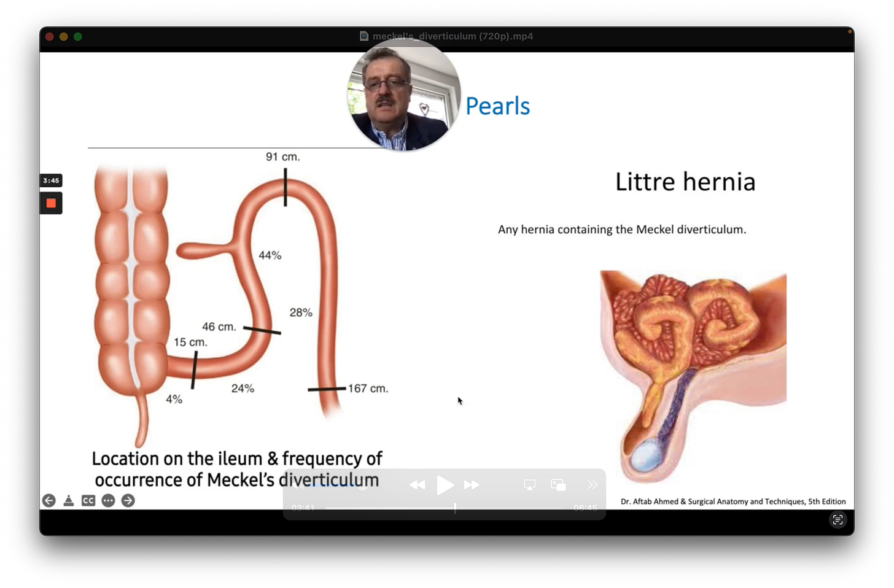
Task: Minimize the window with the yellow button
Action: pos(64,37)
